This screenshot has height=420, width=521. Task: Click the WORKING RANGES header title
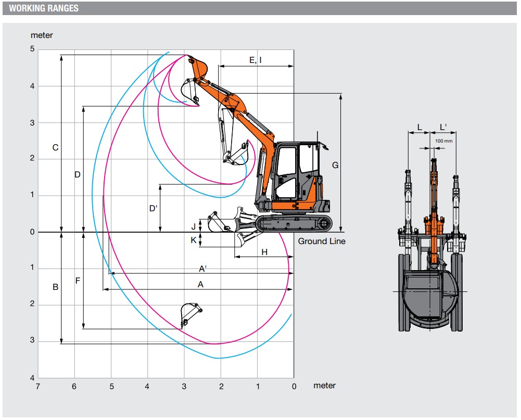coord(44,8)
